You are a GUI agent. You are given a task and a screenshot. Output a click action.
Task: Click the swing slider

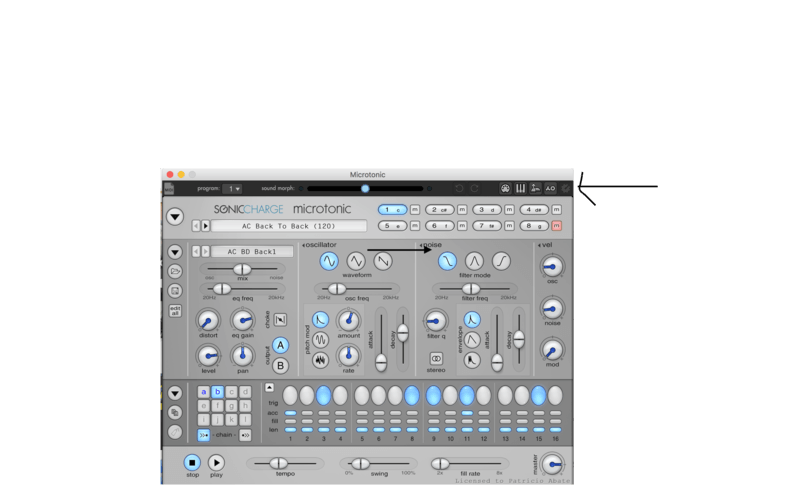379,463
